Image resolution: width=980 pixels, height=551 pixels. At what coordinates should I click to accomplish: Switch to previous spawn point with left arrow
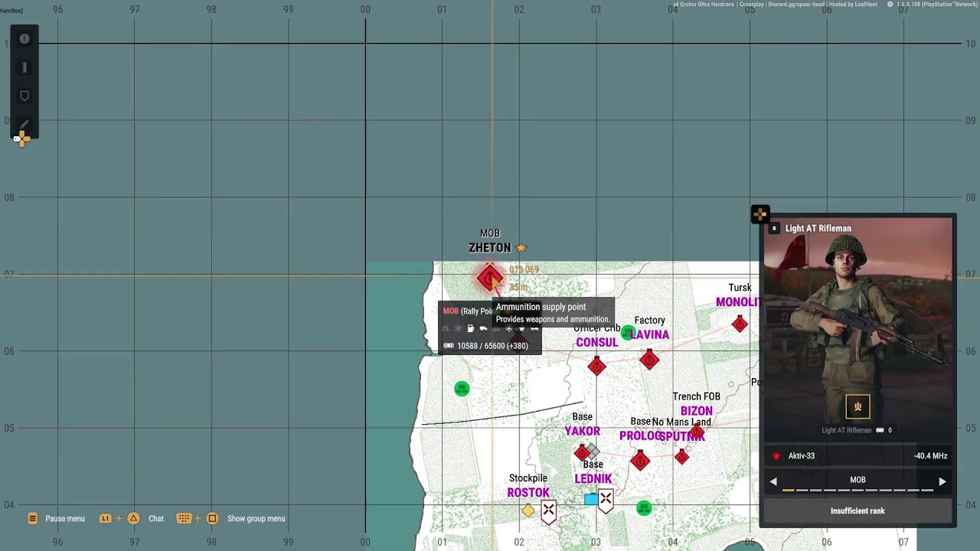(x=773, y=481)
